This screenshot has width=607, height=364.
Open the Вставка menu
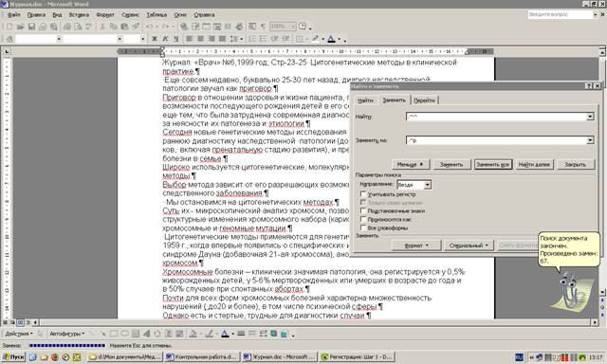79,15
